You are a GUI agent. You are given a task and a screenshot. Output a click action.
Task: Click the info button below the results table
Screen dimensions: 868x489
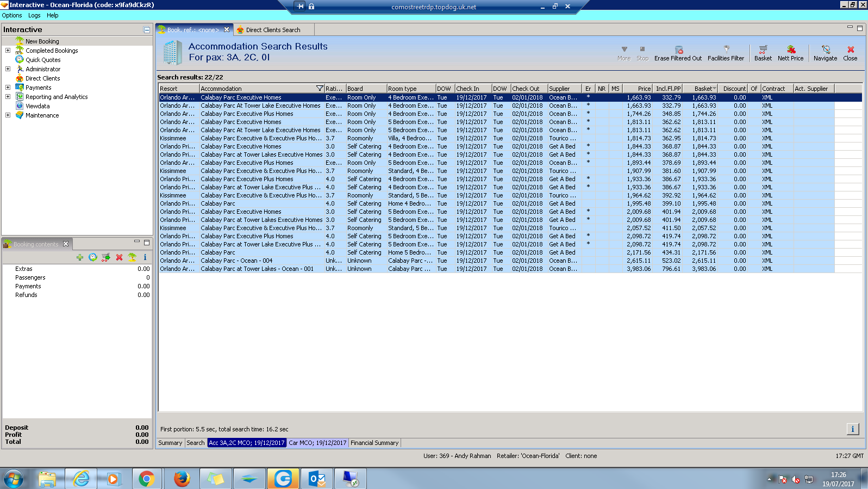point(852,429)
